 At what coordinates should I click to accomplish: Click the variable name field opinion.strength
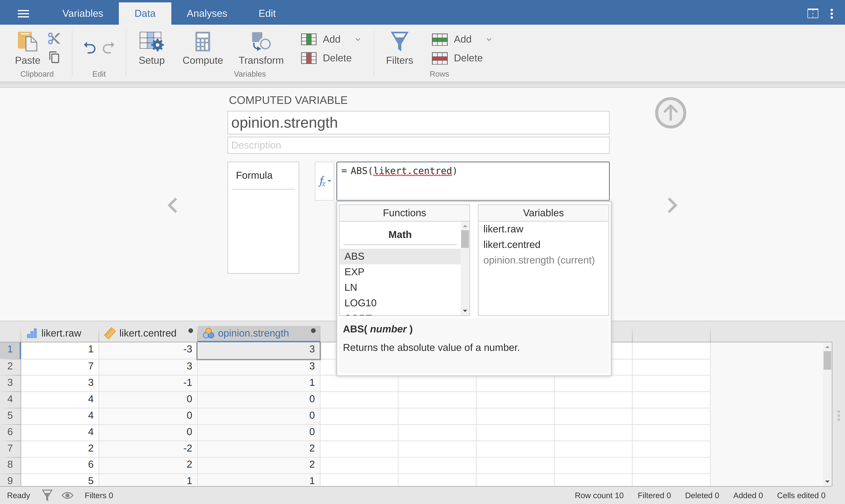click(x=418, y=123)
